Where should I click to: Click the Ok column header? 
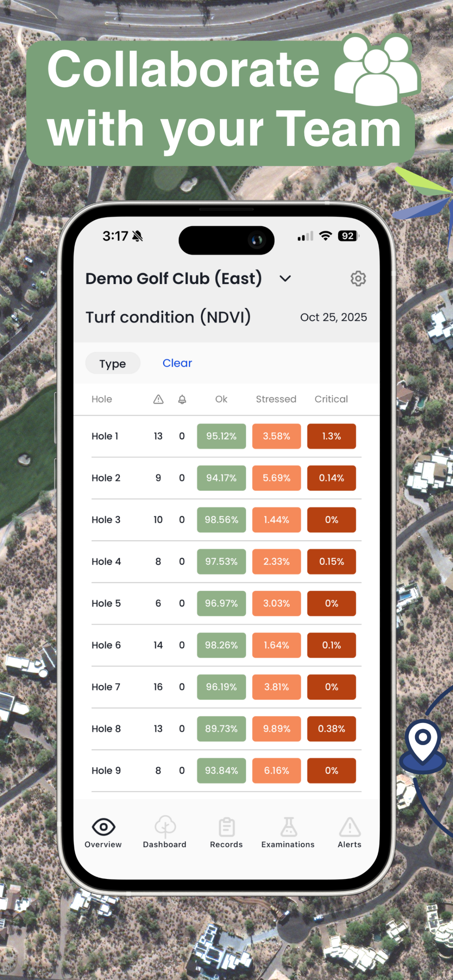coord(221,399)
